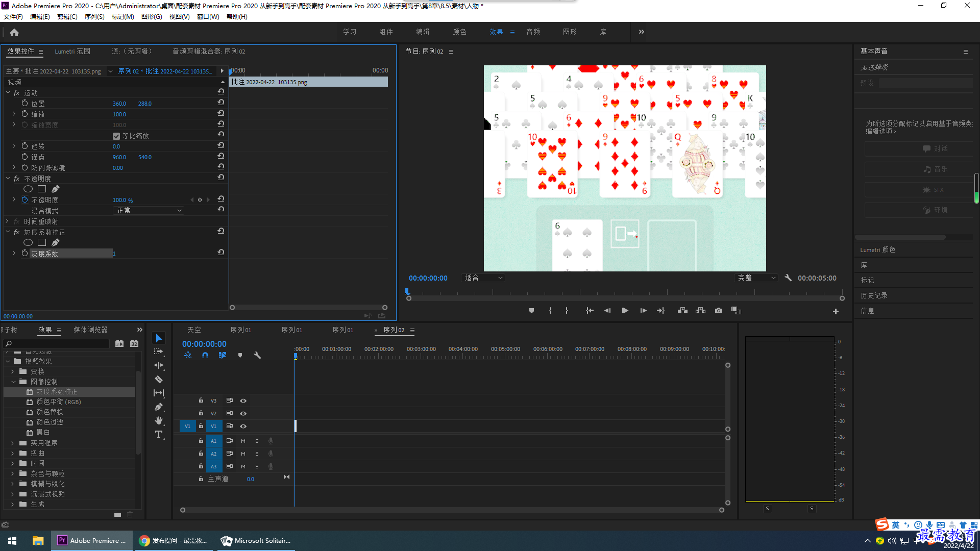Toggle lock on track V3

[201, 400]
